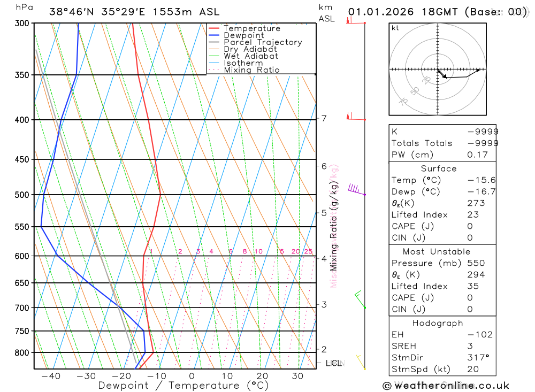Click the Dewpoint / Temperature (°C) axis title
This screenshot has height=392, width=535.
(x=184, y=386)
